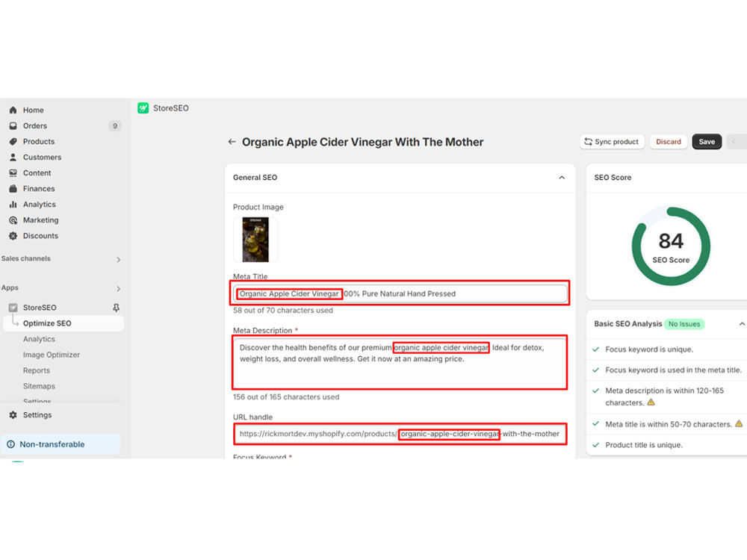Click the Discounts badge icon
The width and height of the screenshot is (747, 560).
pos(13,236)
